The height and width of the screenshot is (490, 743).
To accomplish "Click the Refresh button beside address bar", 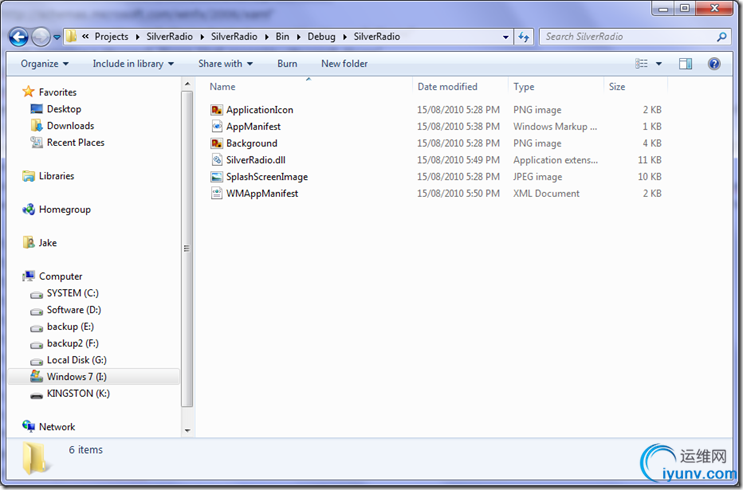I will pos(524,37).
